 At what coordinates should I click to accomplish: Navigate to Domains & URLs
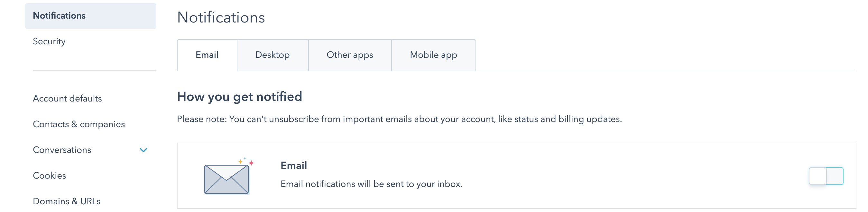point(67,201)
